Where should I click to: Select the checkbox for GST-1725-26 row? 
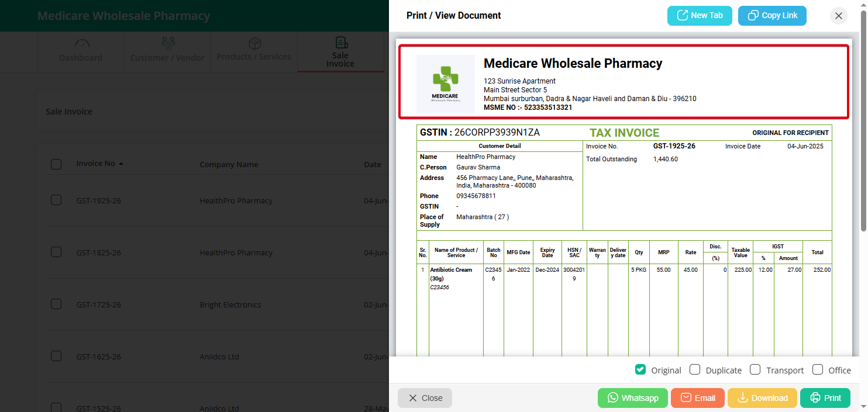click(x=56, y=304)
